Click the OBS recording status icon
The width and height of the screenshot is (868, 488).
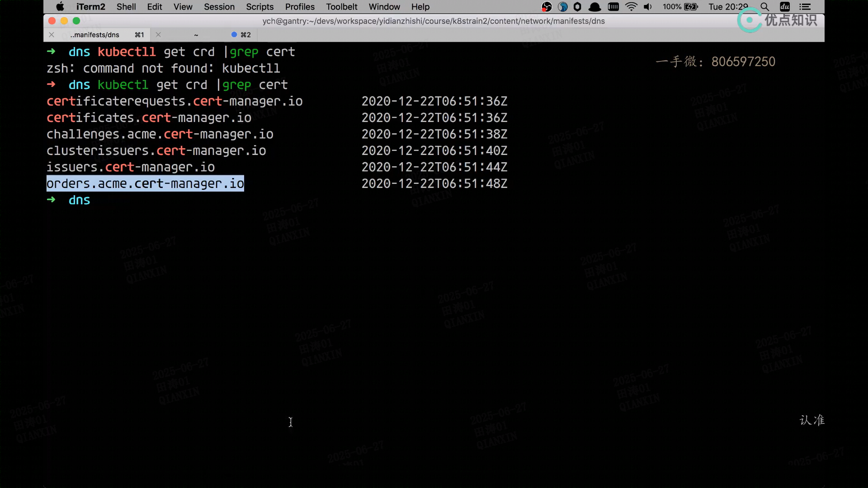[547, 7]
